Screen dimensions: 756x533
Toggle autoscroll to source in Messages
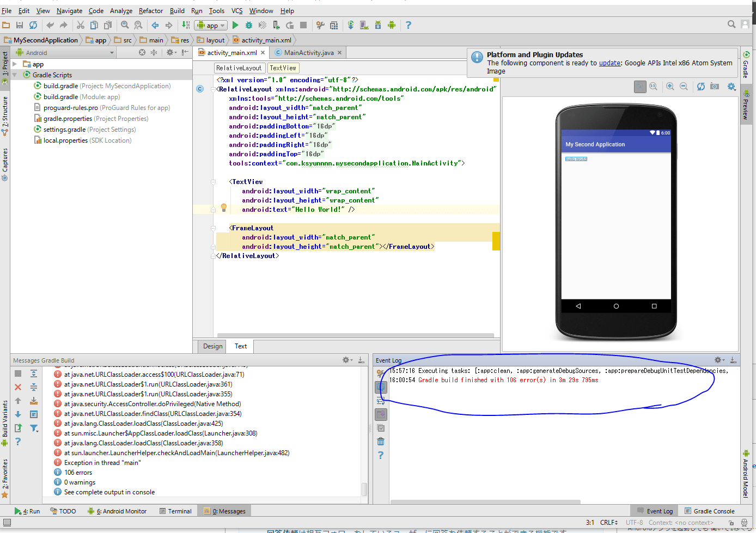[34, 401]
